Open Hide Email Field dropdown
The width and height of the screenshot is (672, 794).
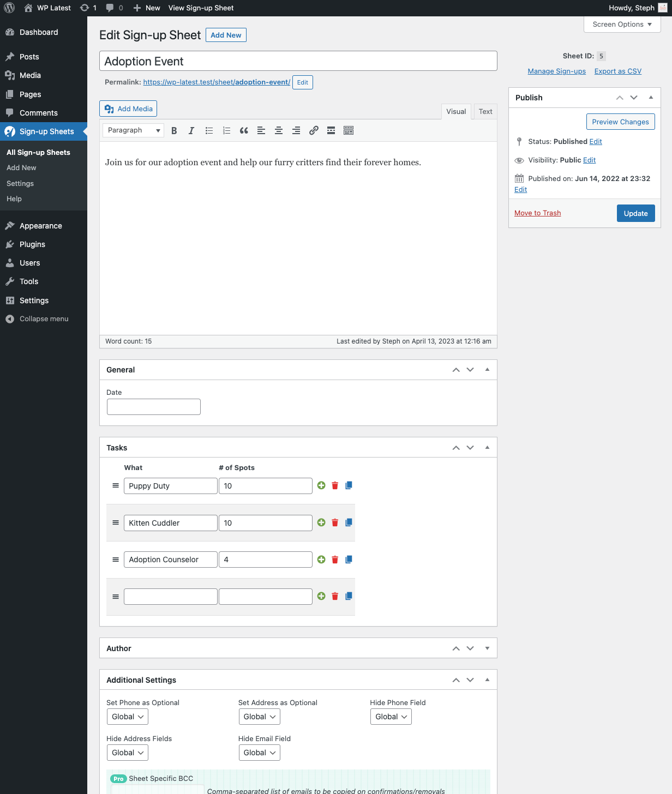pyautogui.click(x=260, y=753)
